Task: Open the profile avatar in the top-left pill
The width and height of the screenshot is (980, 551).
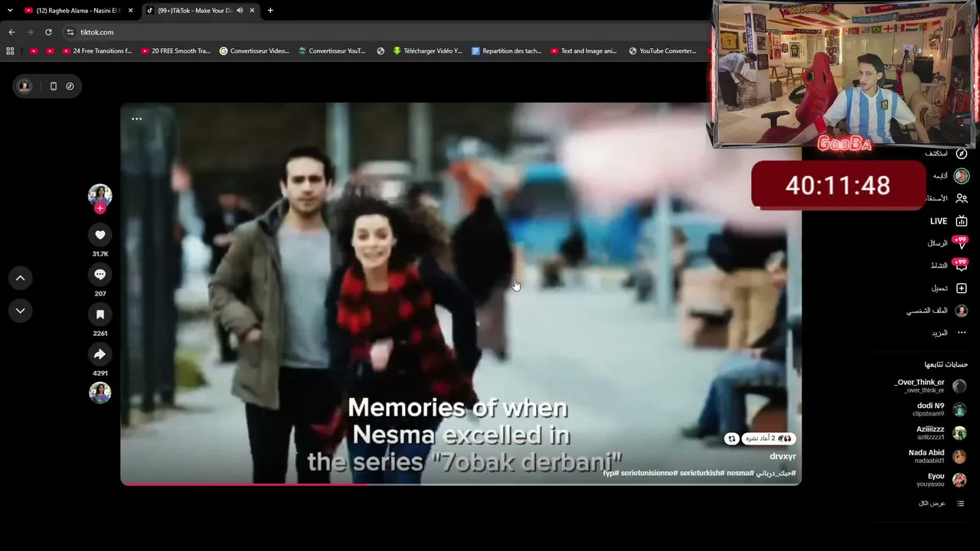Action: 24,86
